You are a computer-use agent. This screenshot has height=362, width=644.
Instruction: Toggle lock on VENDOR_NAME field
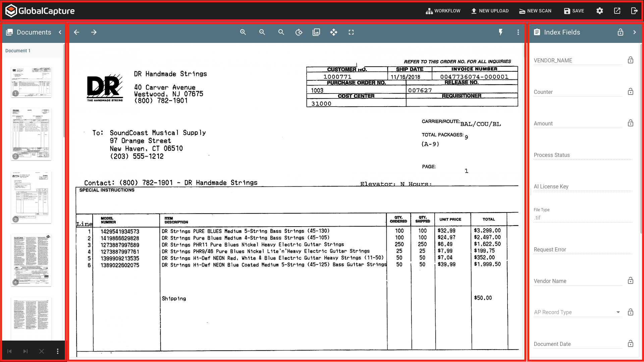[631, 60]
